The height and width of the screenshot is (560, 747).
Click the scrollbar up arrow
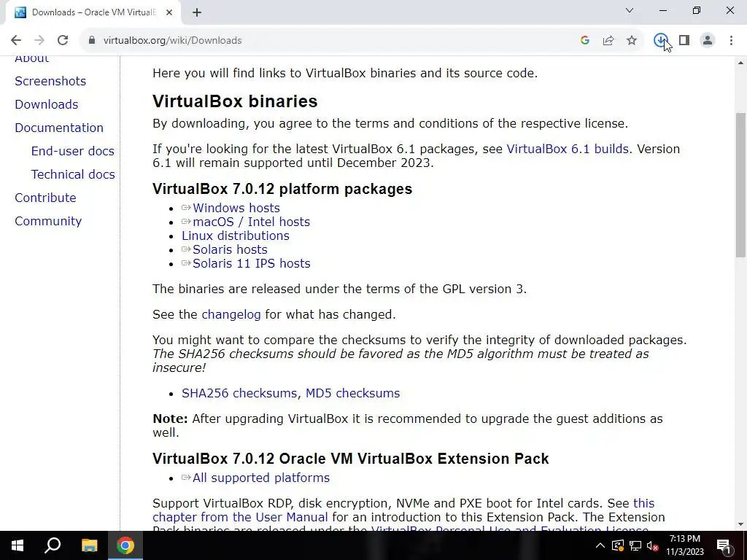pos(740,63)
